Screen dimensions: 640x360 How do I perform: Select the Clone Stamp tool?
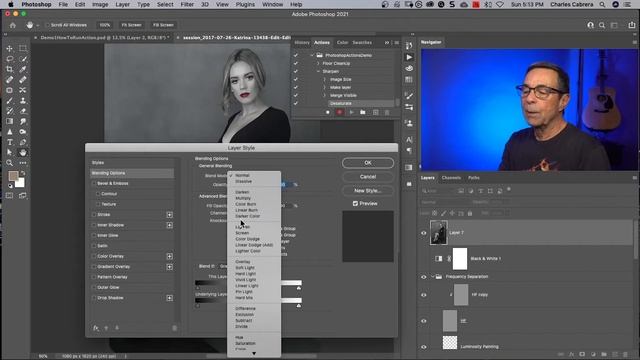23,100
